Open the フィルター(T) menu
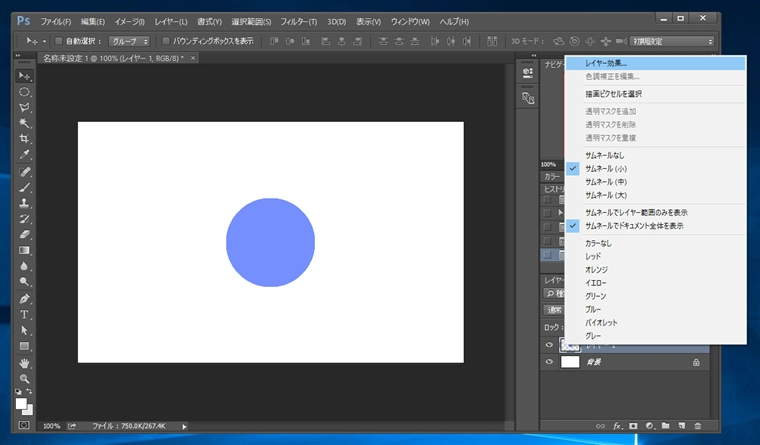 (299, 22)
